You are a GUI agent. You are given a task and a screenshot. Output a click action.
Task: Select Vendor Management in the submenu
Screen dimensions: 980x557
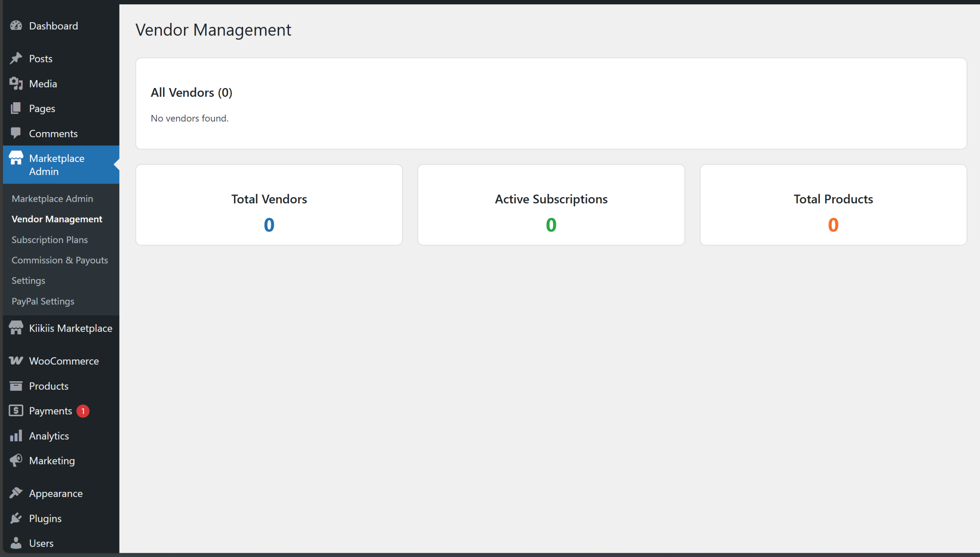click(x=57, y=219)
